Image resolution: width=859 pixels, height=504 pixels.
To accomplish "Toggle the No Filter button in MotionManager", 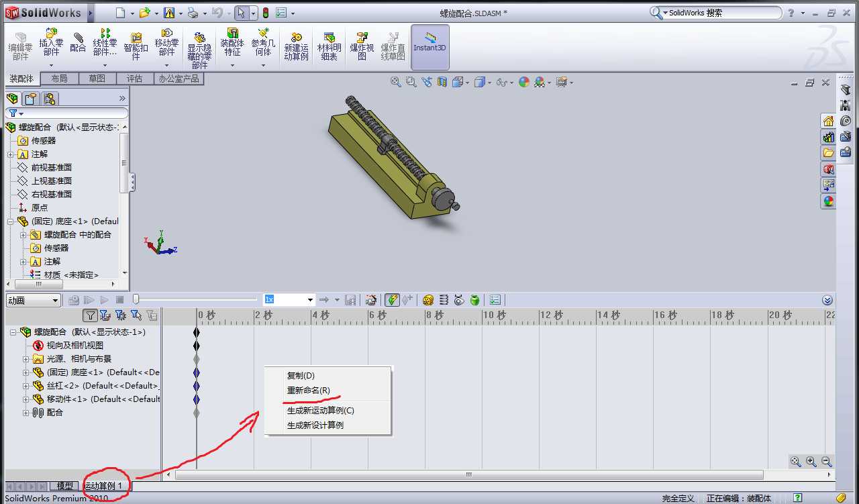I will (90, 315).
